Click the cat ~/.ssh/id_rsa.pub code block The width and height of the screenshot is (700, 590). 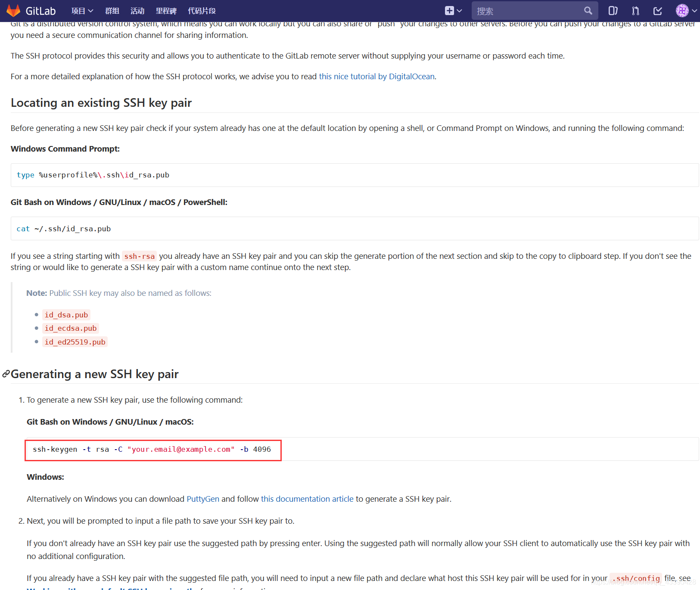(355, 229)
